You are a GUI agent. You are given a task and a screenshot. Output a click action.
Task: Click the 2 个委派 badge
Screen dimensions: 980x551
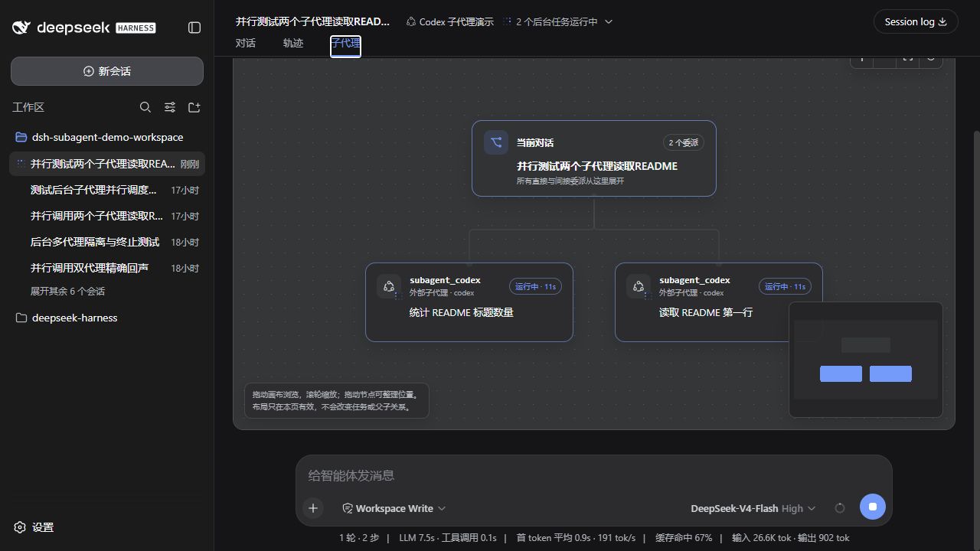683,142
